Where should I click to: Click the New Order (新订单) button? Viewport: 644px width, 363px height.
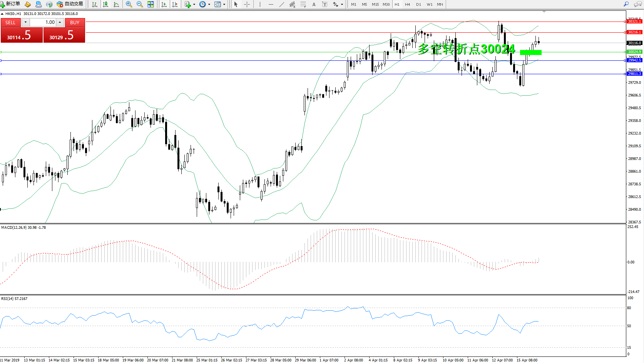10,4
